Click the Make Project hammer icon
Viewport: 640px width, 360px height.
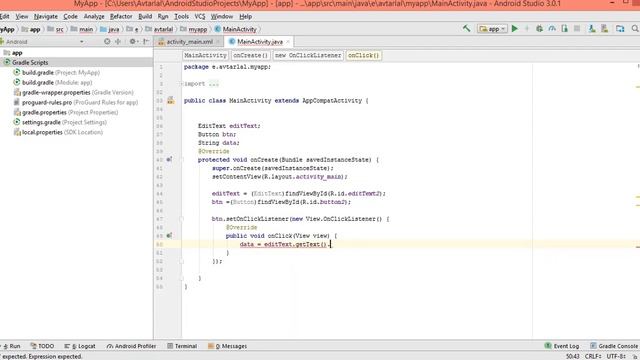pos(467,29)
